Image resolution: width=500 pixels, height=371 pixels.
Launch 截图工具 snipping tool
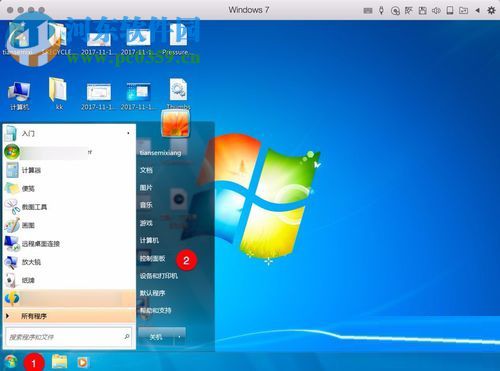click(69, 207)
